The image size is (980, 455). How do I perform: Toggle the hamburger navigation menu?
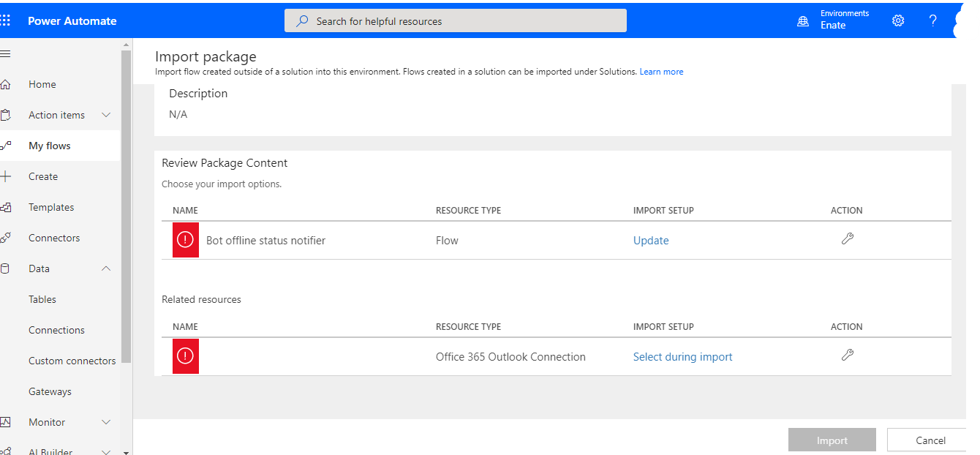click(x=6, y=54)
